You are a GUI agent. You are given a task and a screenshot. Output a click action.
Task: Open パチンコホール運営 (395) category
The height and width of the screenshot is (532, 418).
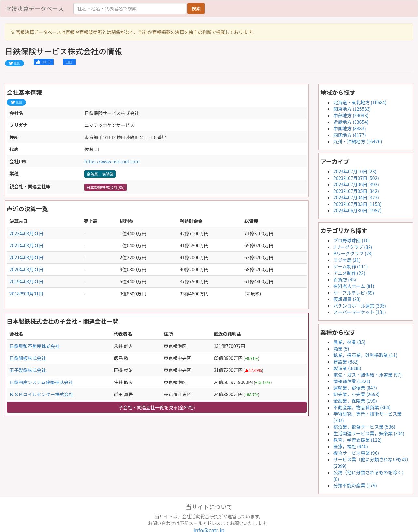point(360,306)
